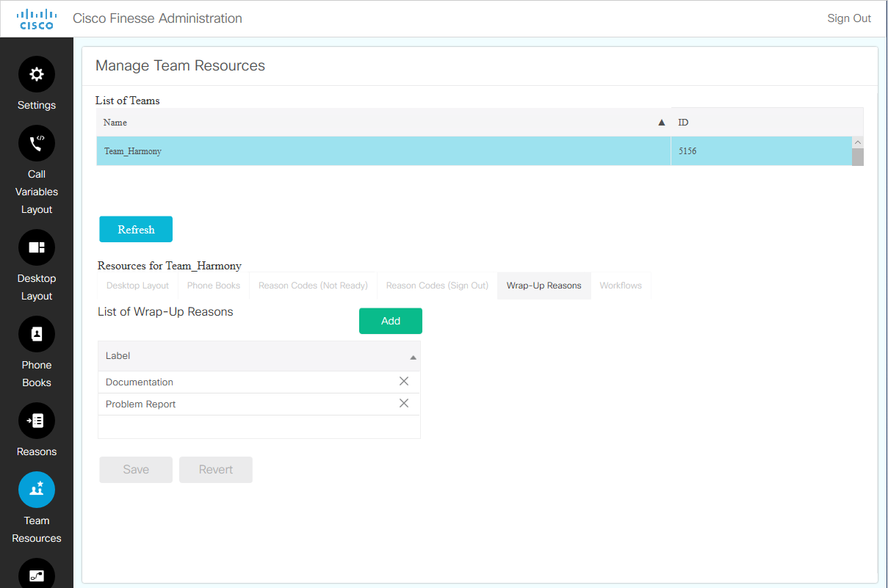Select the Problem Report label row
The image size is (888, 588).
point(259,404)
